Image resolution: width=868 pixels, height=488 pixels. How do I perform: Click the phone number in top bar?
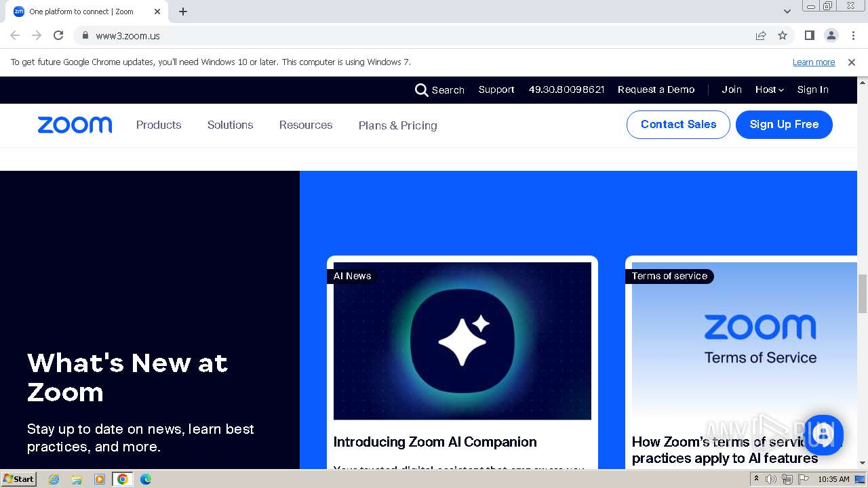566,89
